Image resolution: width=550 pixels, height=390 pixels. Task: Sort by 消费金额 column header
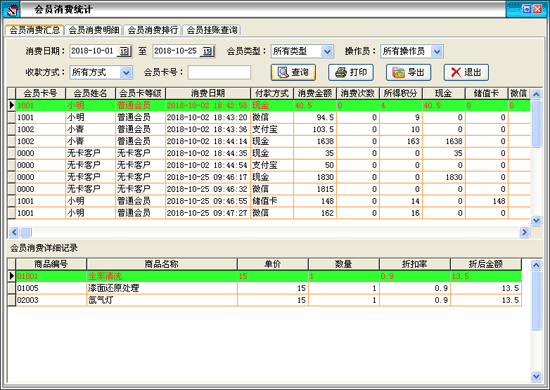tap(315, 93)
